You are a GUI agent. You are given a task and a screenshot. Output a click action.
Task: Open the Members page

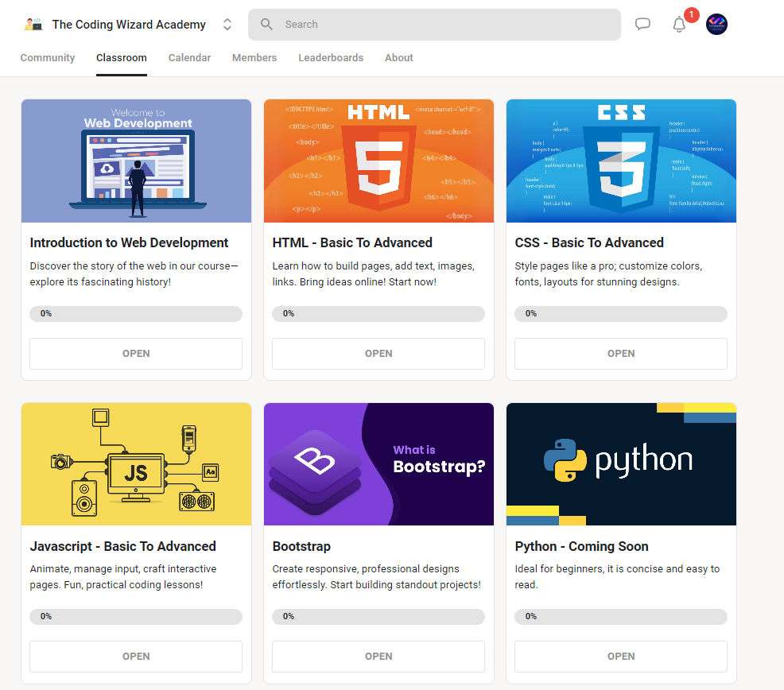click(254, 57)
